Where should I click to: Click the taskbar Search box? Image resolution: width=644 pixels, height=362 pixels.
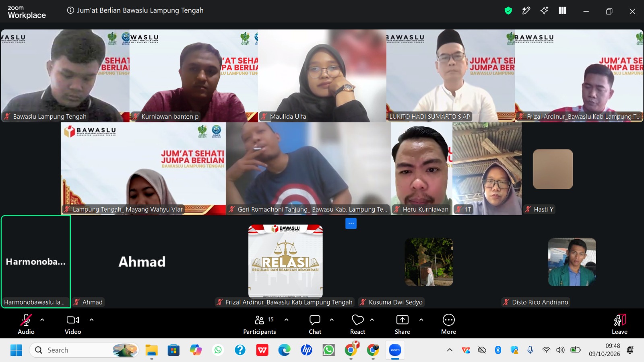(x=84, y=350)
